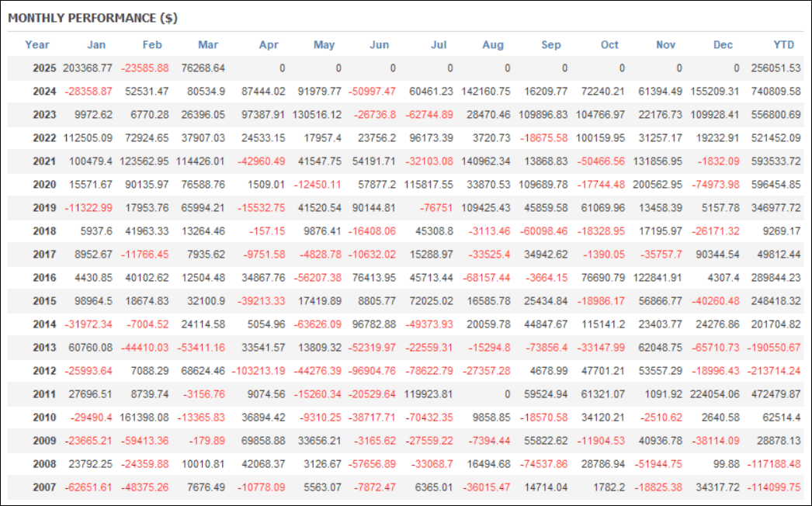Select the 2017 year row label
Image resolution: width=812 pixels, height=506 pixels.
click(44, 255)
